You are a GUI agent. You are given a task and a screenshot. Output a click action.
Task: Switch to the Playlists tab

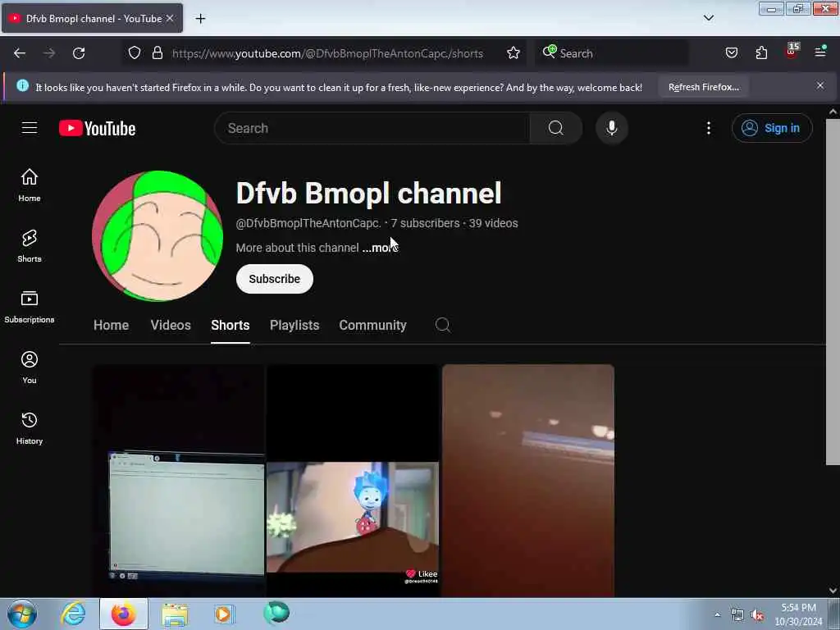click(294, 325)
